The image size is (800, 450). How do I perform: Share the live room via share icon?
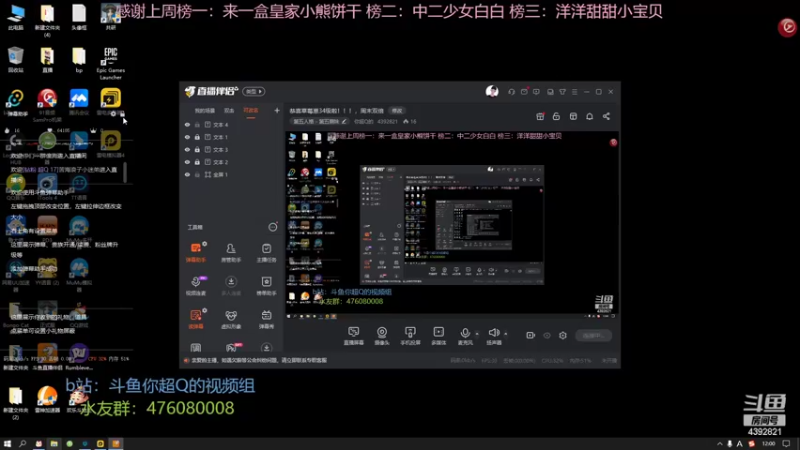click(606, 116)
